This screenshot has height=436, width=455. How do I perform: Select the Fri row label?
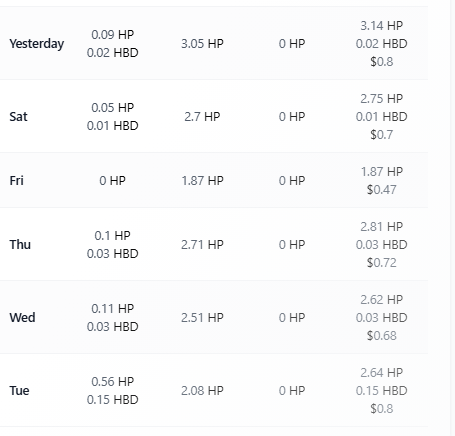(16, 181)
